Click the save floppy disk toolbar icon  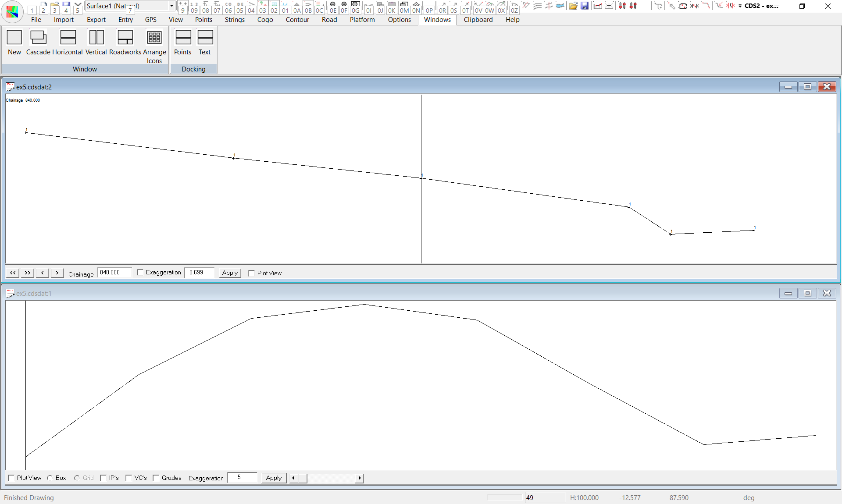pyautogui.click(x=585, y=6)
